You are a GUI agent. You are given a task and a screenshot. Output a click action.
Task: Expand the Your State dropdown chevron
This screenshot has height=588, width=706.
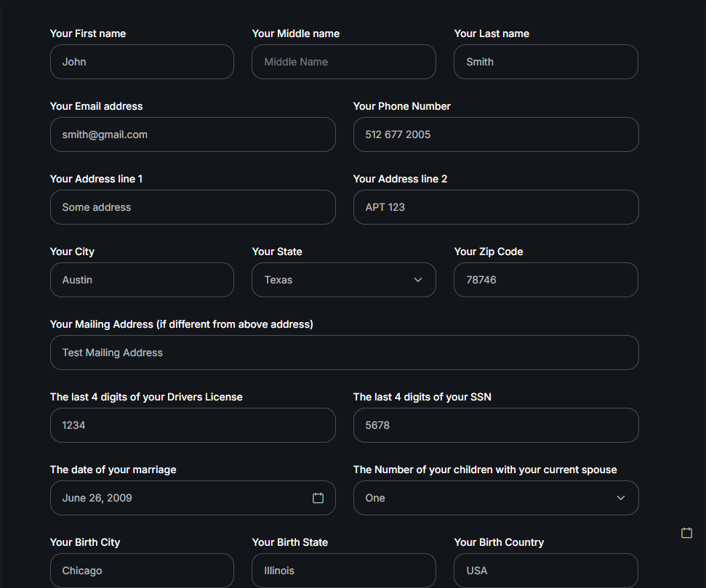pyautogui.click(x=418, y=280)
